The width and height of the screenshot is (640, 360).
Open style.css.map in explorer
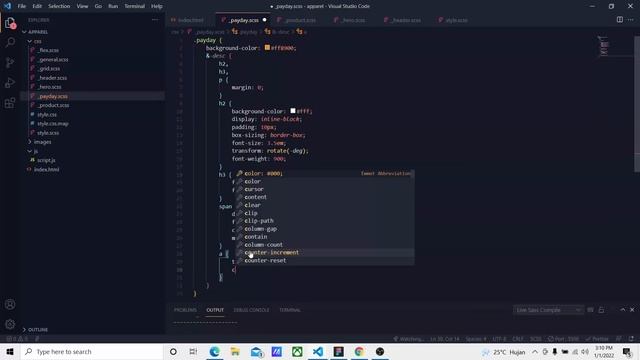pos(53,124)
